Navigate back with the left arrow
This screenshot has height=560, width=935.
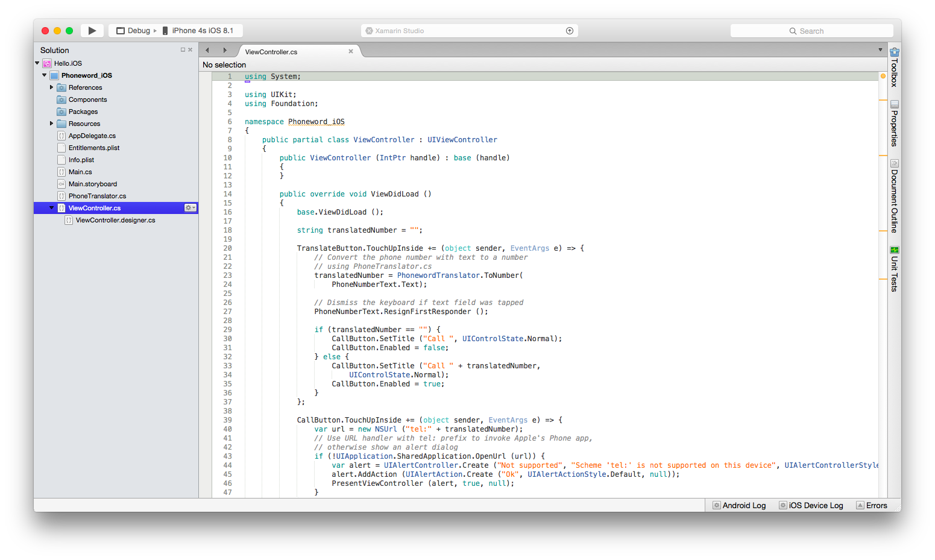tap(207, 51)
